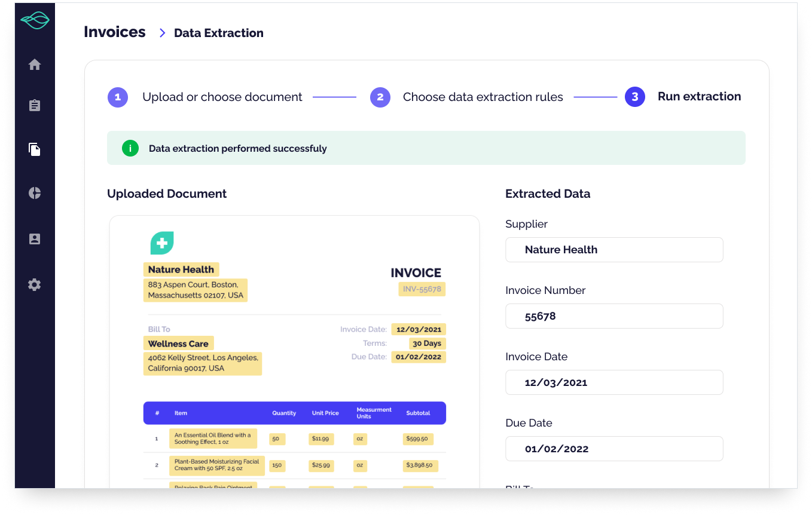Screen dimensions: 812x515
Task: Open the Home icon in sidebar
Action: [x=35, y=65]
